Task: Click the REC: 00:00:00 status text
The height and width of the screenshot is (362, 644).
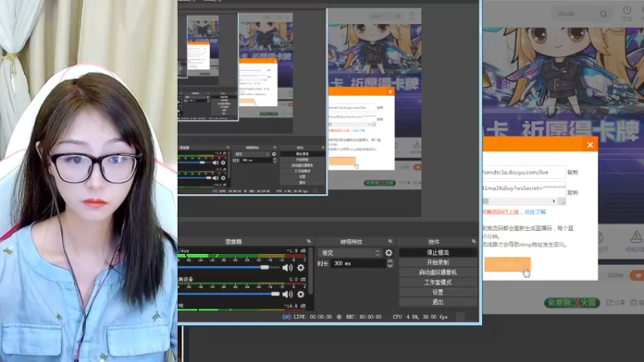Action: pos(364,317)
